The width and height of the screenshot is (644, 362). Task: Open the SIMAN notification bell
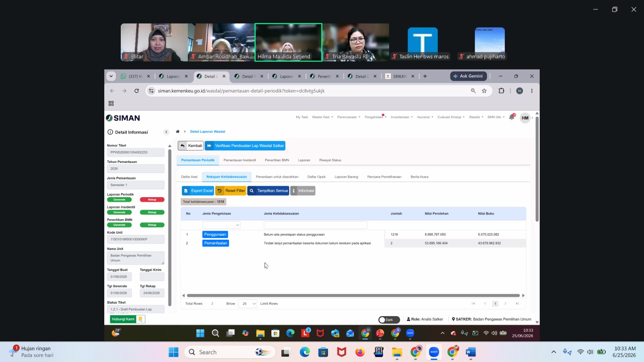(512, 117)
